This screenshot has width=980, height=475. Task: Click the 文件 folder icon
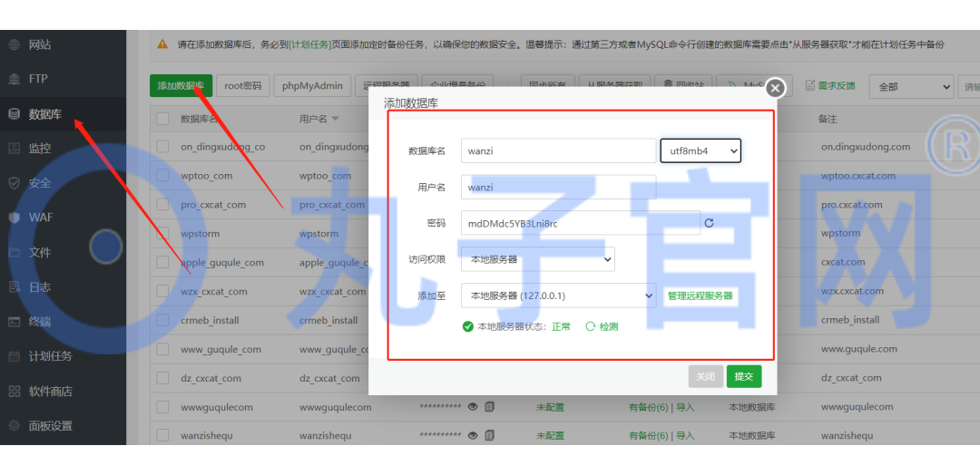(15, 253)
